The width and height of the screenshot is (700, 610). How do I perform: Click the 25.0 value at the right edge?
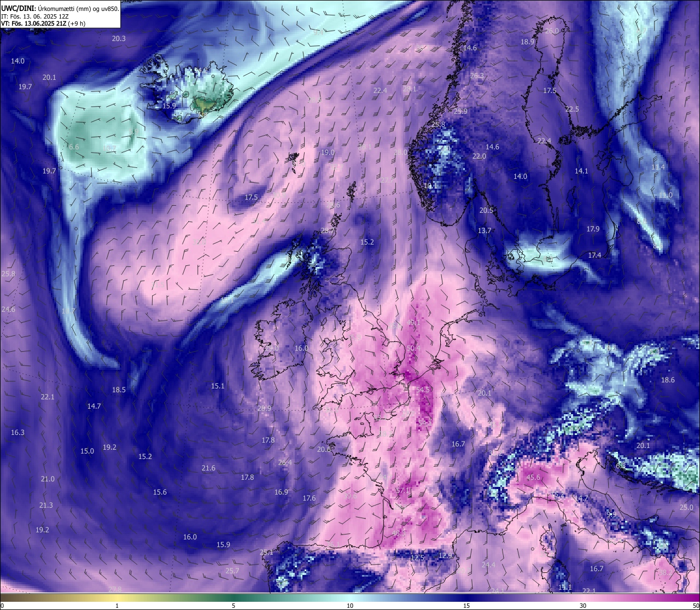pos(686,508)
